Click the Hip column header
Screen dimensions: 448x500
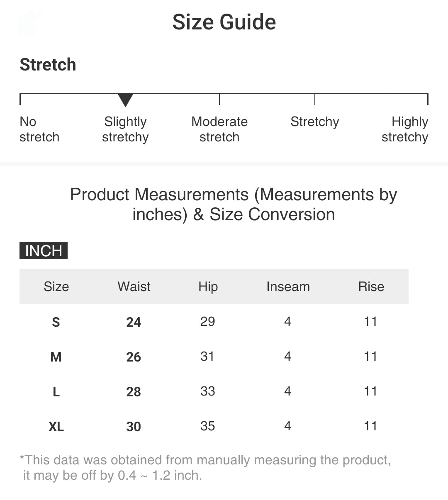[208, 286]
